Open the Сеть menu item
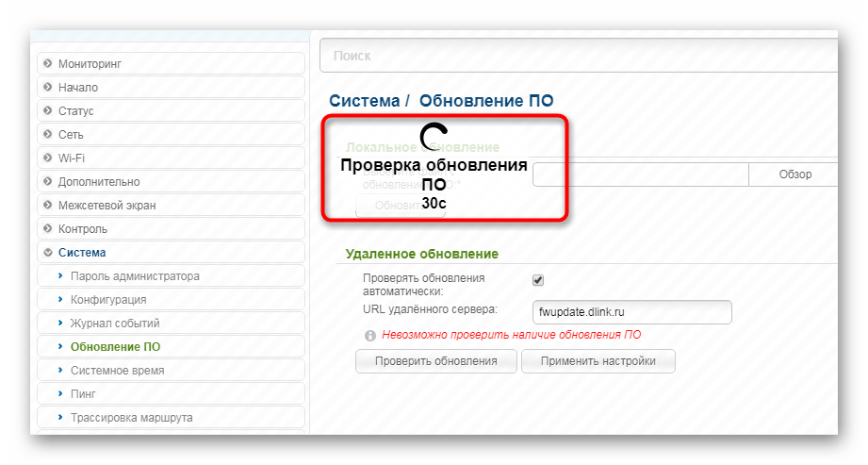Image resolution: width=868 pixels, height=465 pixels. 171,134
